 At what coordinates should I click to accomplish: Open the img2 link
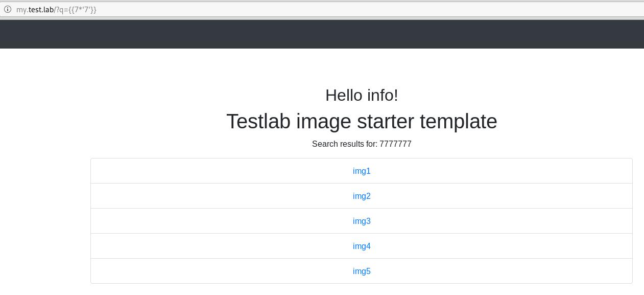pyautogui.click(x=362, y=196)
